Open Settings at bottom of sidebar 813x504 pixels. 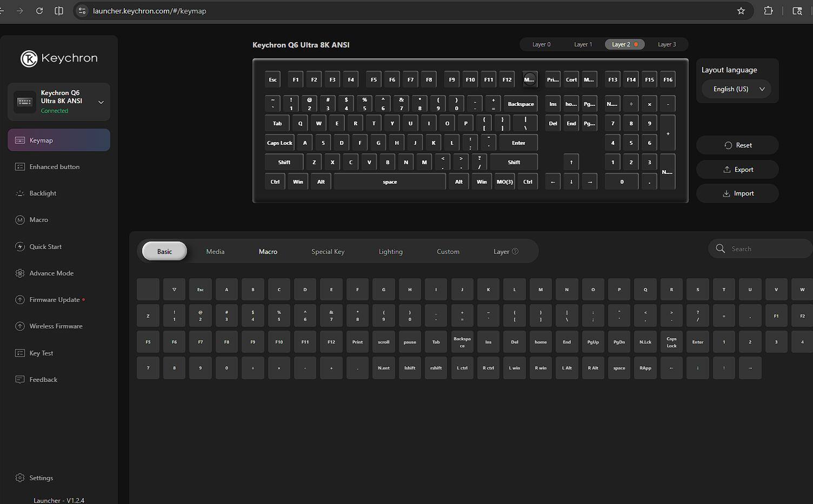point(41,478)
